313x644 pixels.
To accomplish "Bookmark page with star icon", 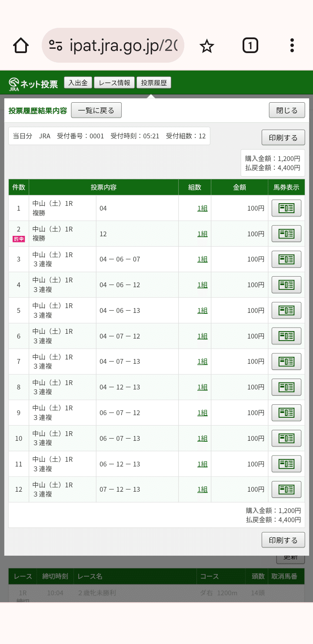I will coord(207,46).
